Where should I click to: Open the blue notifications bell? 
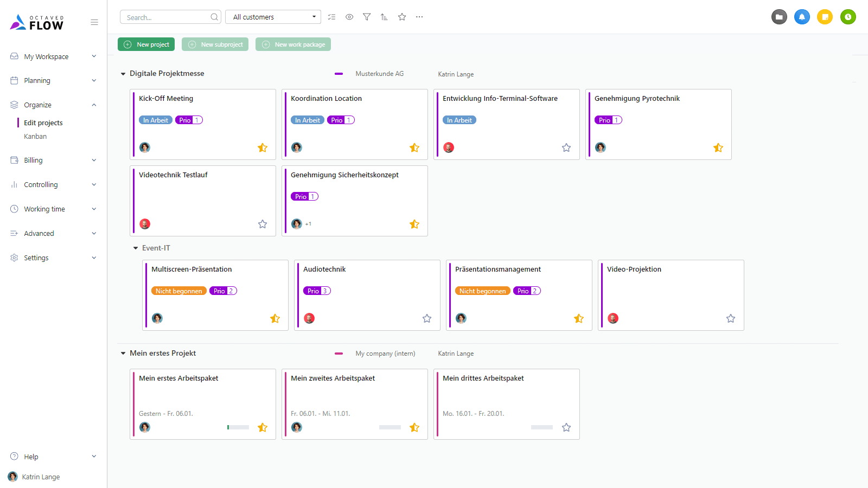click(802, 17)
